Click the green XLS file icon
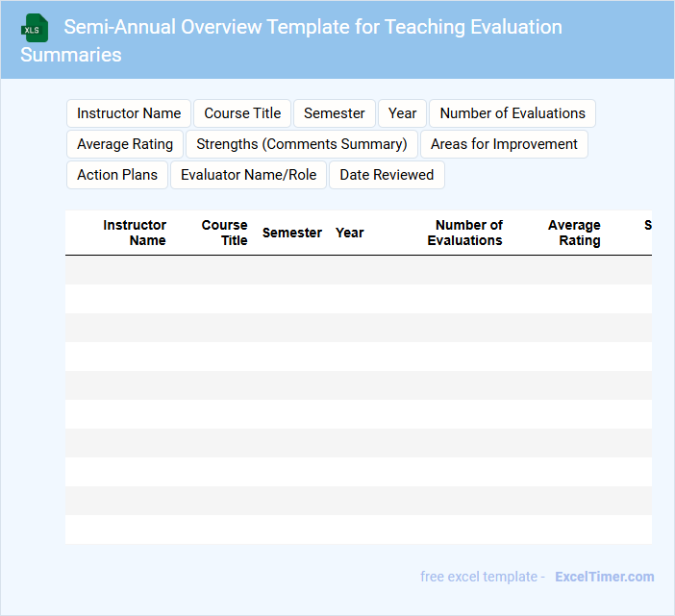The width and height of the screenshot is (675, 616). pos(35,28)
